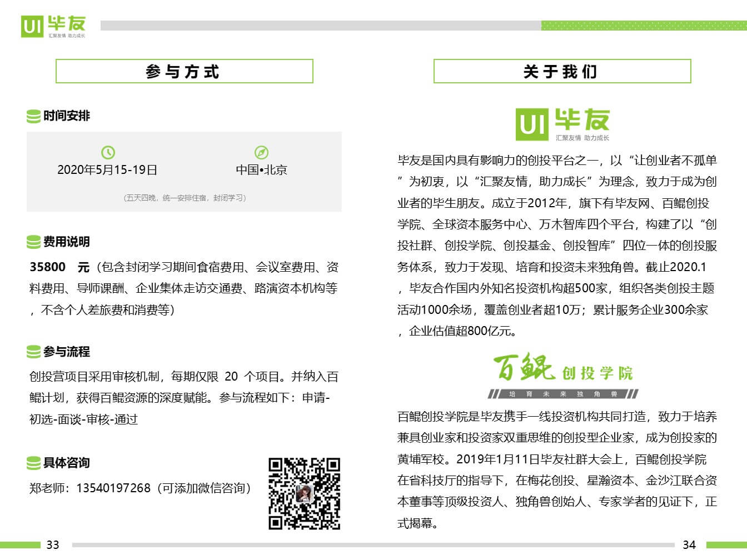Click the text 不含个人差旅费和消费等

click(106, 310)
